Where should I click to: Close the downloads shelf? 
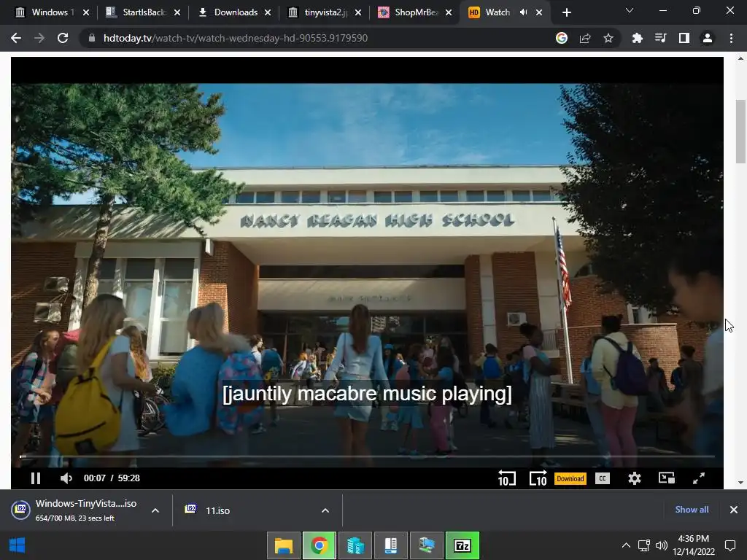click(734, 510)
